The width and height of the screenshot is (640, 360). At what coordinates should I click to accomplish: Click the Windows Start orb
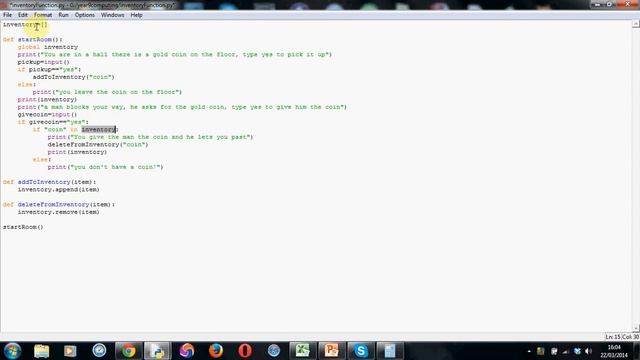coord(13,351)
